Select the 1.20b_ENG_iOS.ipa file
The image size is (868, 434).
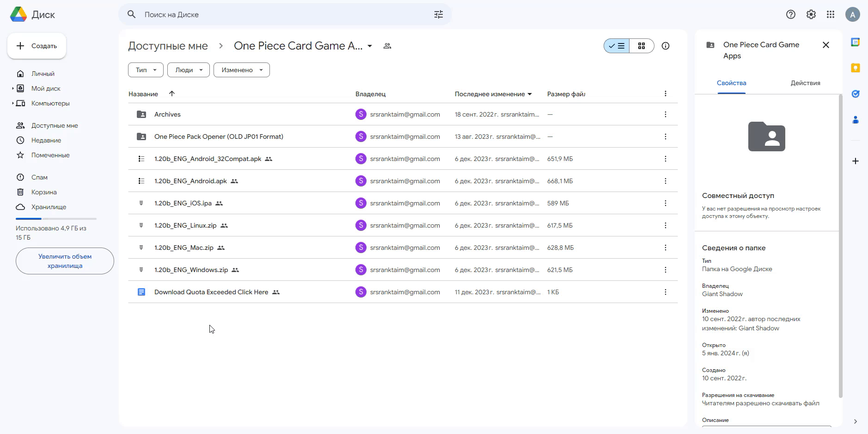coord(403,203)
